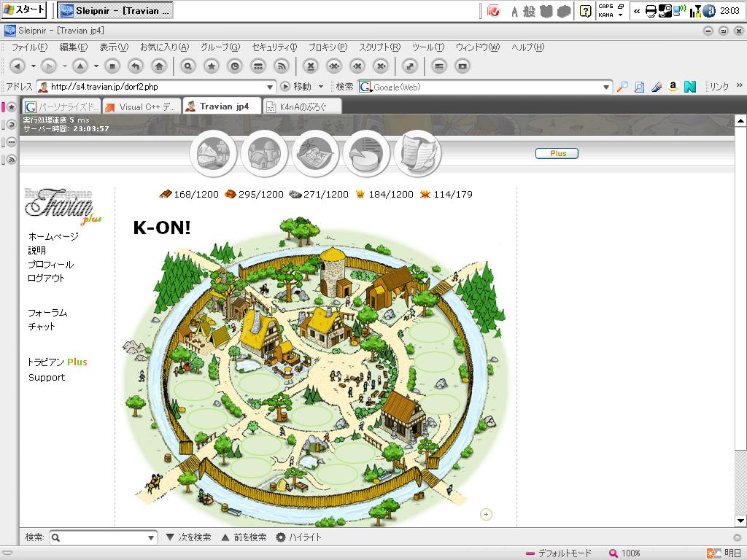Click 前を検索 find previous button

(244, 537)
